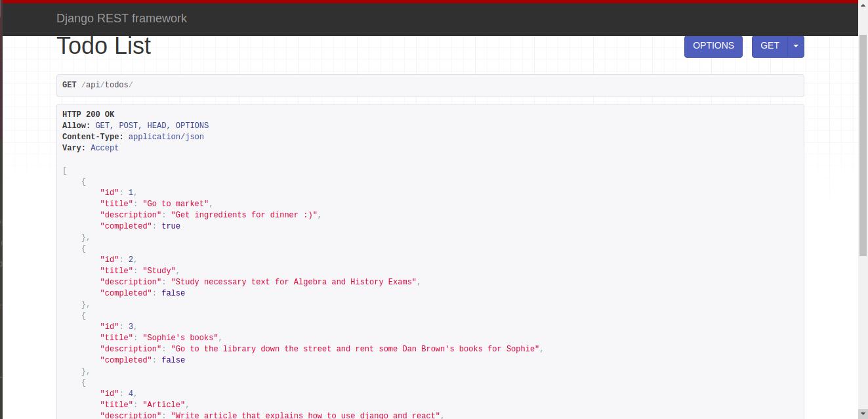Click the scrollbar up arrow
The height and width of the screenshot is (419, 868).
[x=863, y=7]
